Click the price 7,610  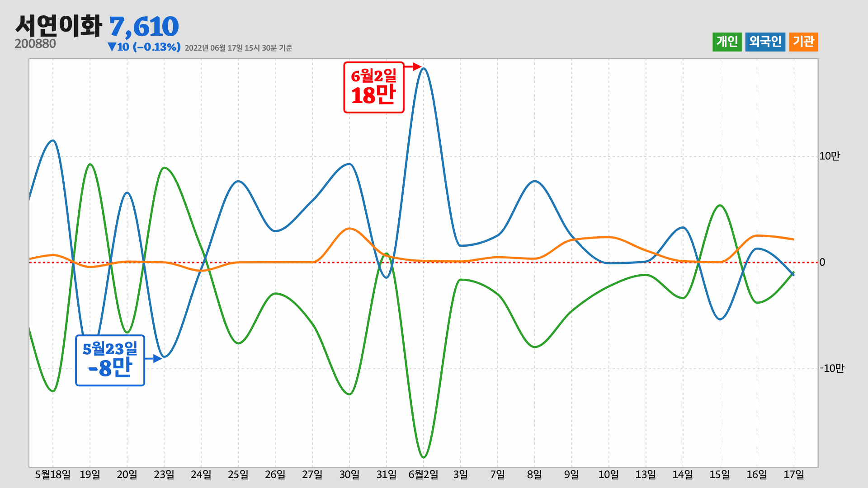[144, 27]
